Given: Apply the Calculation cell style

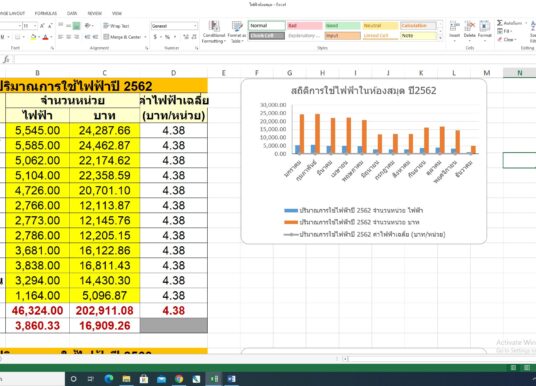Looking at the screenshot, I should click(418, 25).
